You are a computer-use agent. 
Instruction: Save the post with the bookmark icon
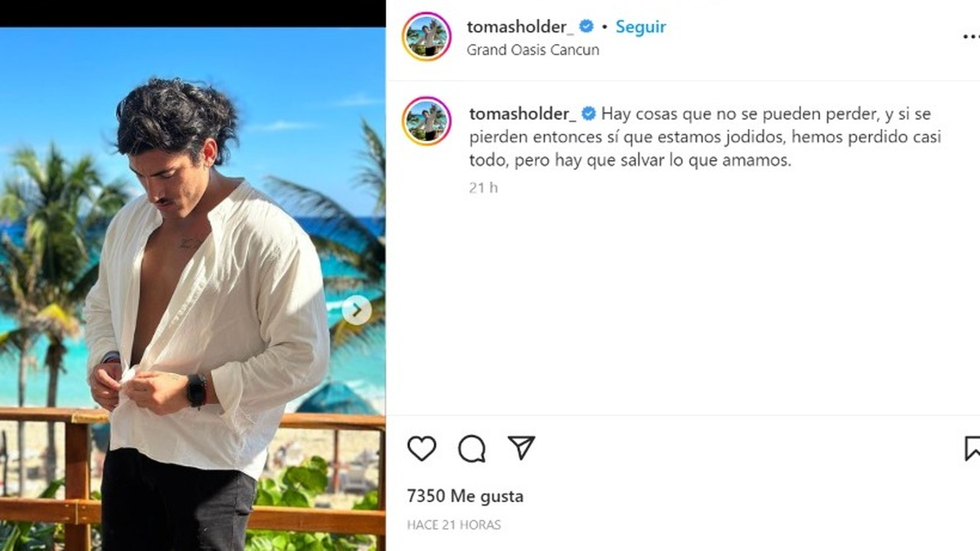point(972,448)
